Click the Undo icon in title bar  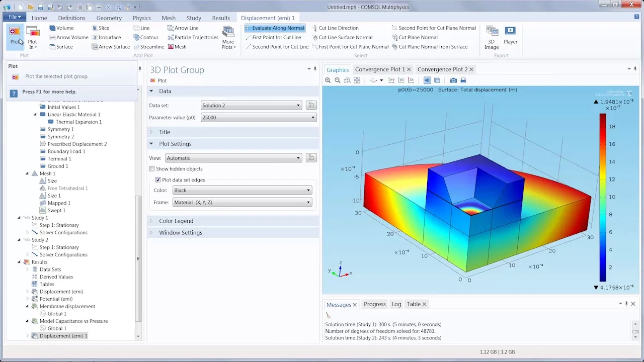(x=60, y=7)
